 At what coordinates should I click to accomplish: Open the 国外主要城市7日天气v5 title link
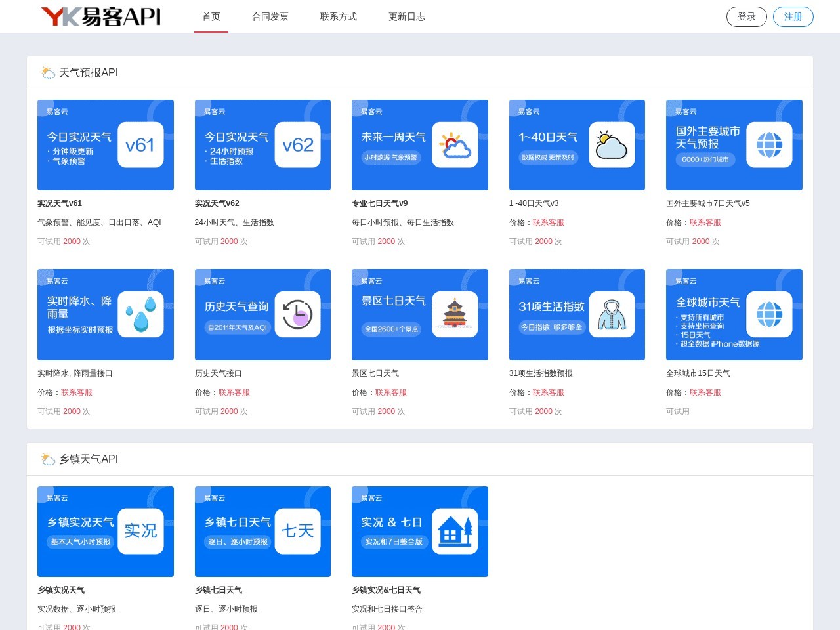coord(707,203)
